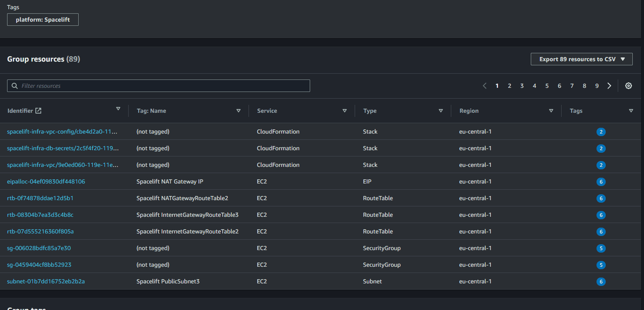Viewport: 644px width, 310px height.
Task: Show tags badge for spacelift-infra-vpc-config row
Action: point(601,132)
